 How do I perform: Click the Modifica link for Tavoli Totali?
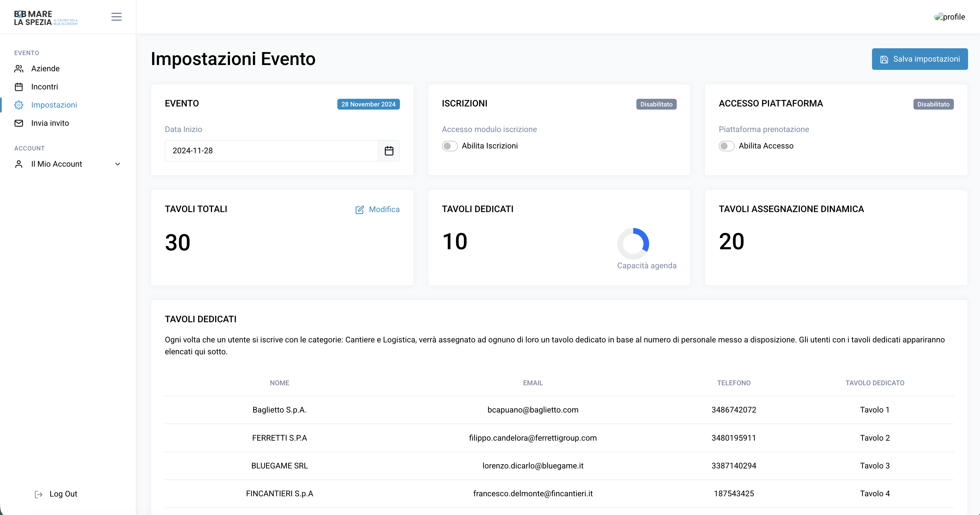point(384,210)
